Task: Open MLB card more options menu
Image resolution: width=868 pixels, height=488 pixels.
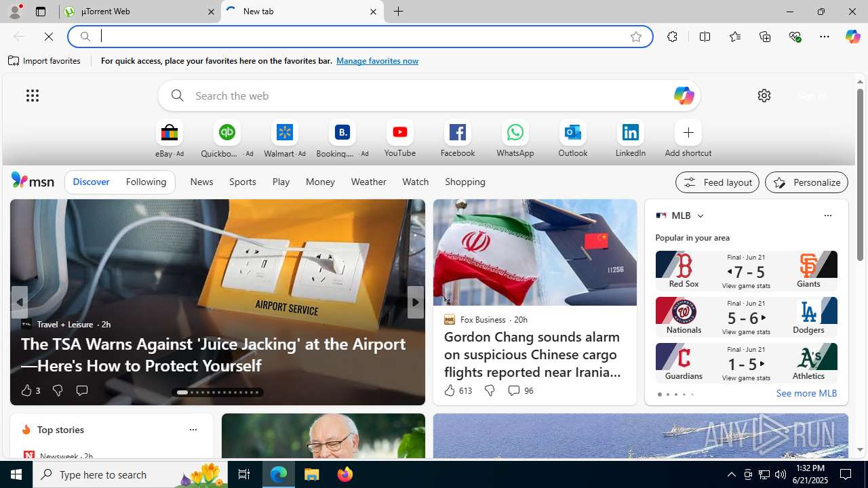Action: 827,216
